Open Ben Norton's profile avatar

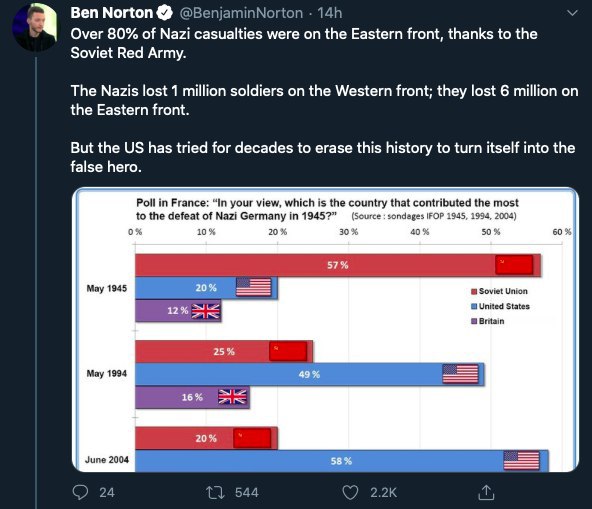pyautogui.click(x=35, y=27)
